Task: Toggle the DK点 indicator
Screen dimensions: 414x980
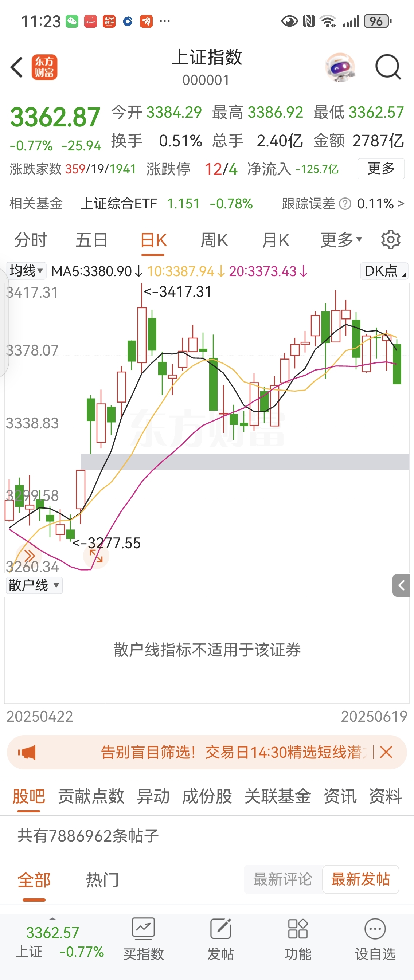Action: (x=384, y=271)
